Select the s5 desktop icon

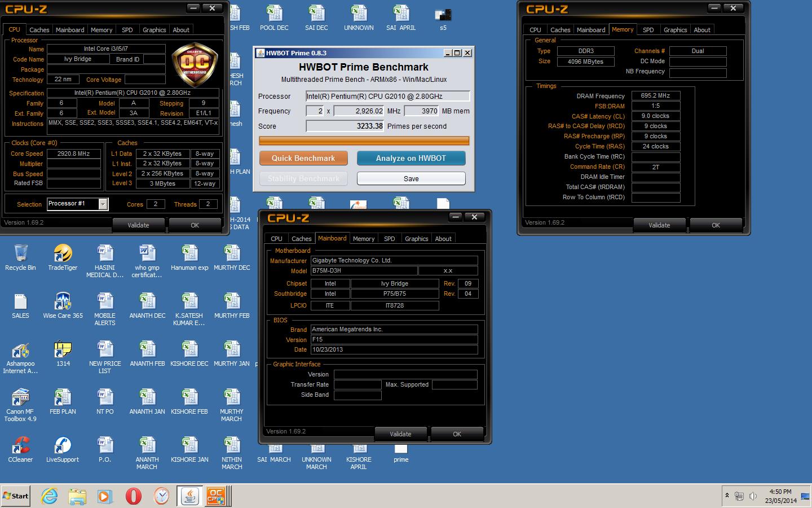(443, 17)
